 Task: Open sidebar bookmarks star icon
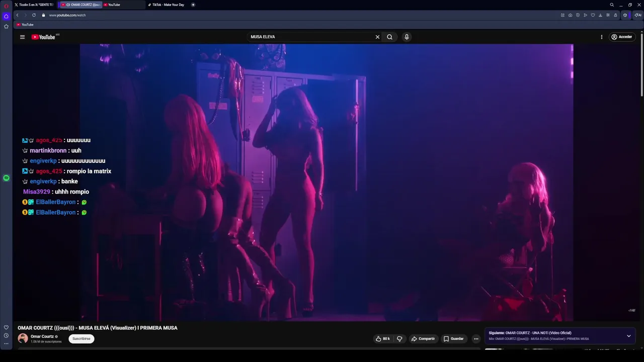6,26
